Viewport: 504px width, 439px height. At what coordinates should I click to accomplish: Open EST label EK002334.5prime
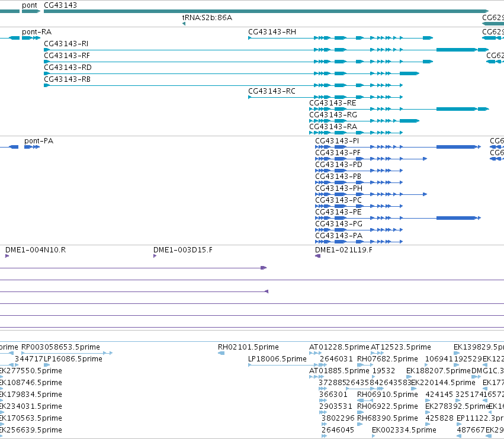point(404,431)
